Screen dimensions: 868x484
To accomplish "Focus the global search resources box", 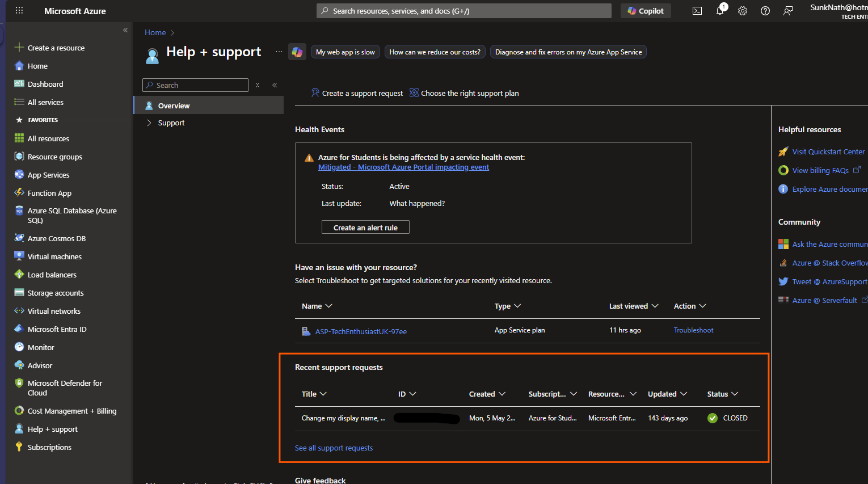I will pyautogui.click(x=464, y=11).
